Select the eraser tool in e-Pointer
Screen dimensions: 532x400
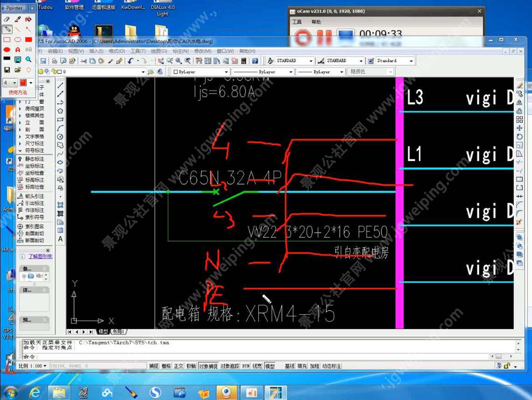click(6, 20)
